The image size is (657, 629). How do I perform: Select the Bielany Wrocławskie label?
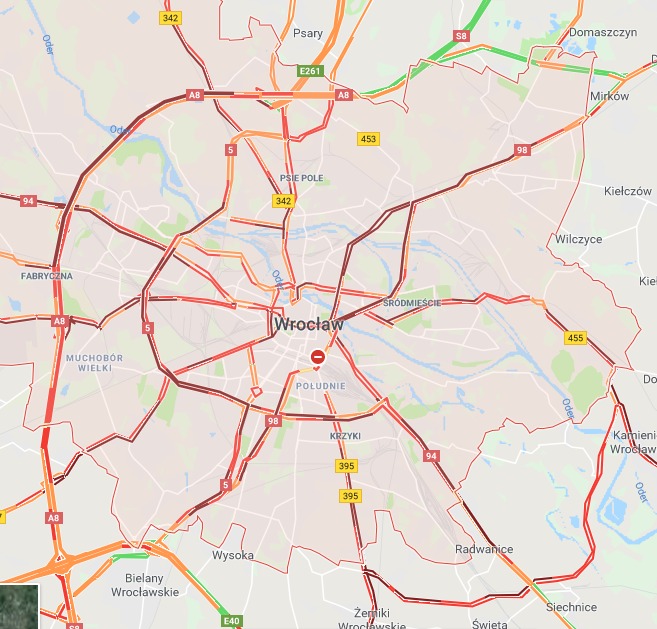145,585
